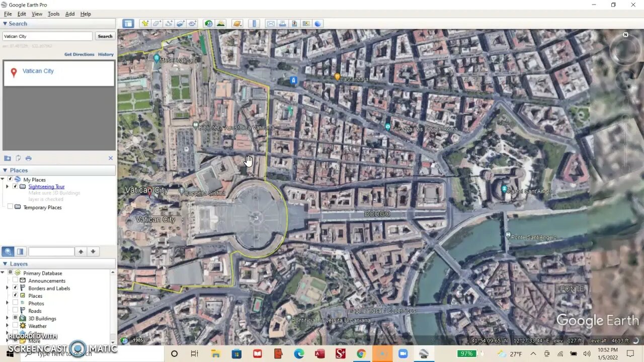Disable the Borders and Labels layer checkbox
Viewport: 644px width, 362px height.
click(15, 288)
